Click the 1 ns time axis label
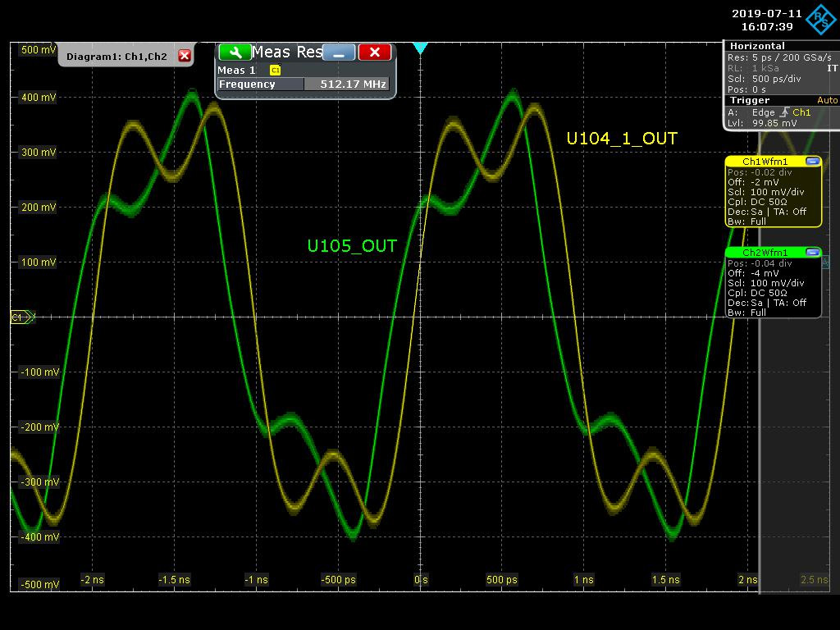This screenshot has height=630, width=840. tap(584, 580)
